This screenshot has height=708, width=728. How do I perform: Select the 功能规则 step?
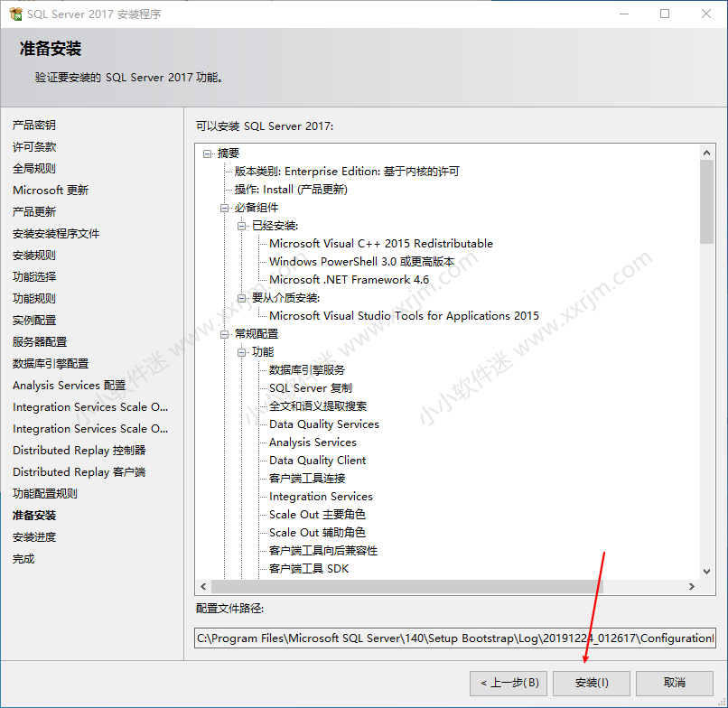click(34, 299)
